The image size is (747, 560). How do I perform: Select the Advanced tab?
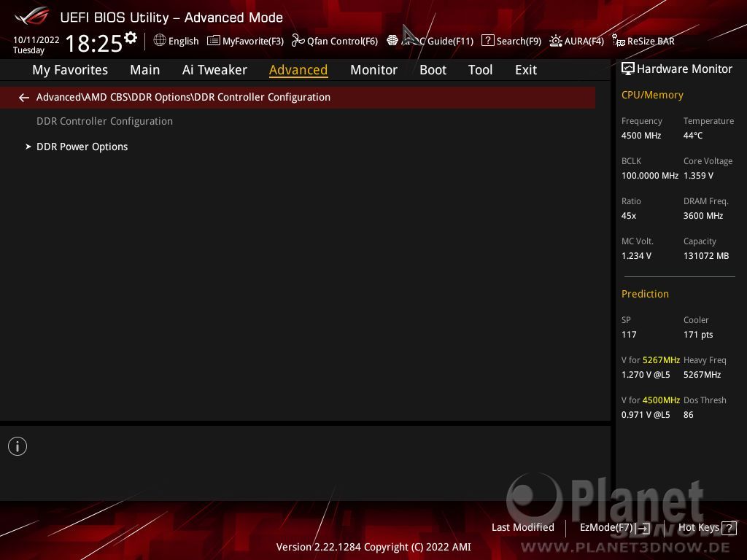click(298, 70)
